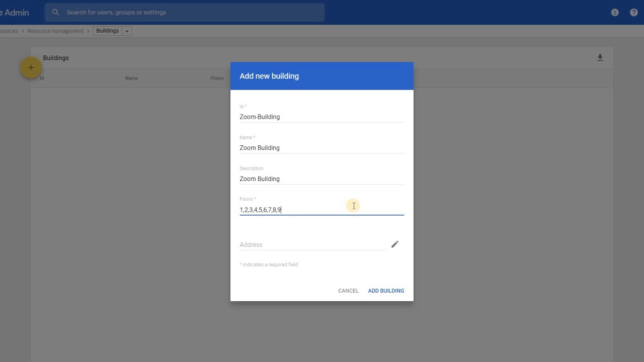Click the Address field
The image size is (644, 362).
point(313,245)
